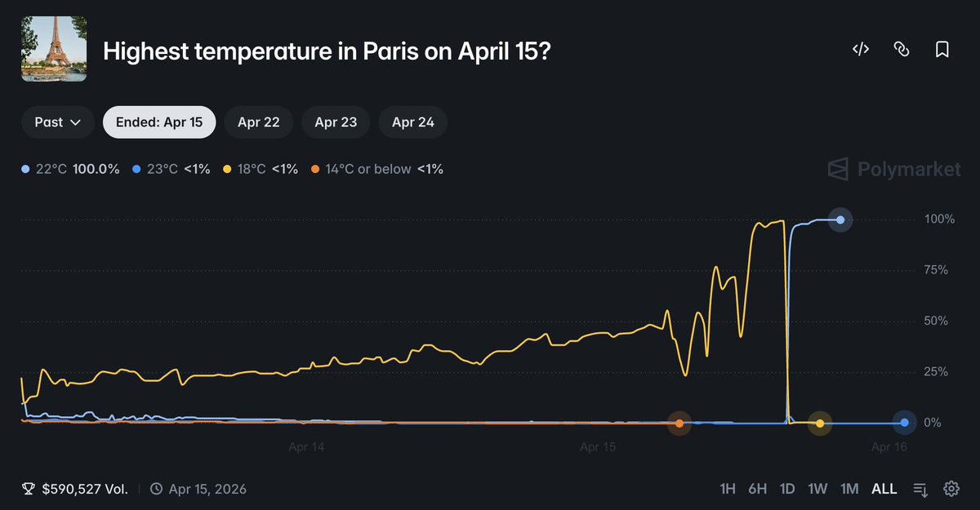Click the trophy icon beside volume
Screen dimensions: 980x510
pos(29,488)
